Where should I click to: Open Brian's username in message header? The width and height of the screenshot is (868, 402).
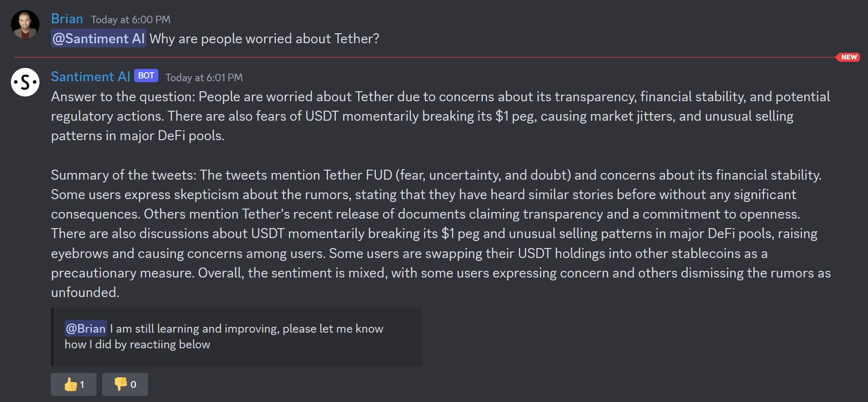(67, 19)
